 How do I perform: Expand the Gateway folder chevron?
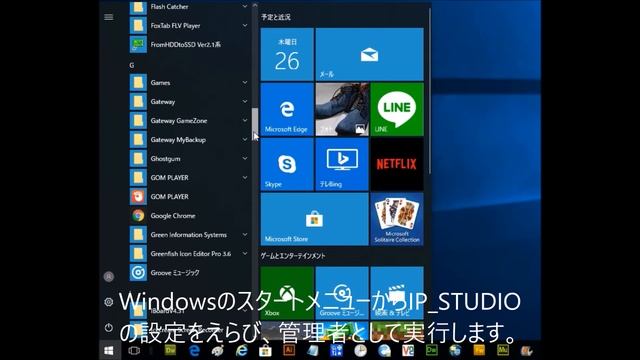244,101
